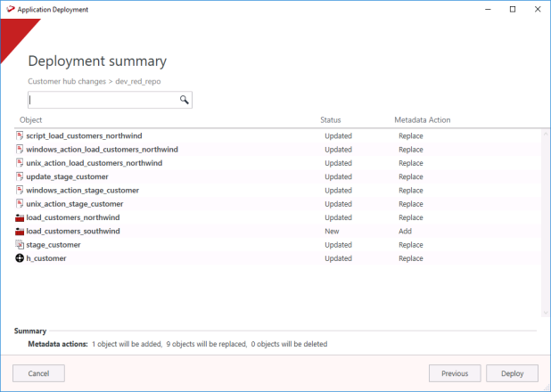The height and width of the screenshot is (392, 551).
Task: Click the windows_action_load_customers_northwind icon
Action: 21,150
